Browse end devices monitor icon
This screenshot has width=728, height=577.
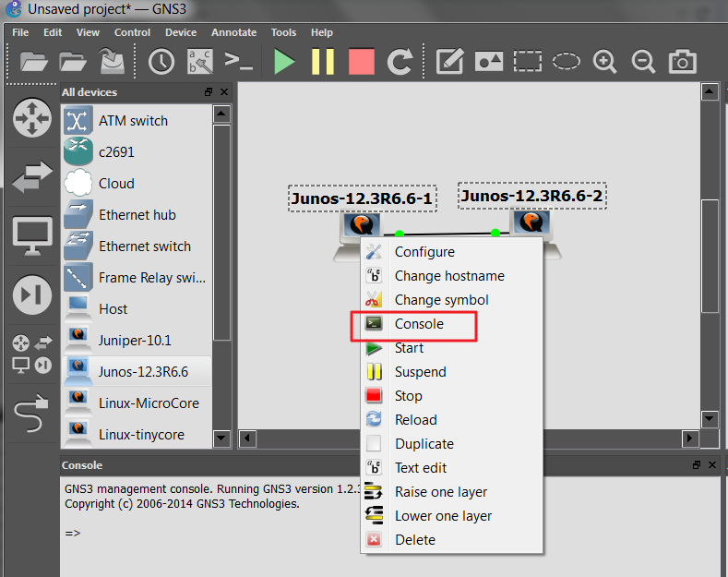pyautogui.click(x=32, y=235)
